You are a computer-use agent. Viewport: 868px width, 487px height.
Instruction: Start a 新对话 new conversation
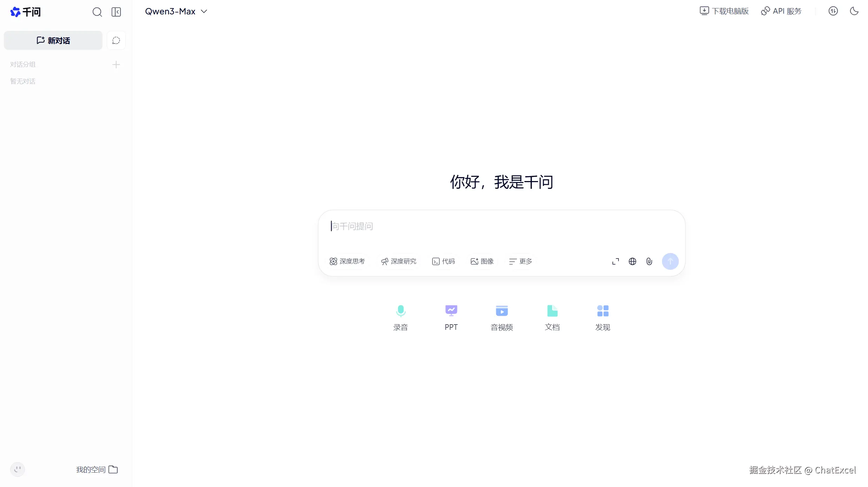(x=53, y=41)
